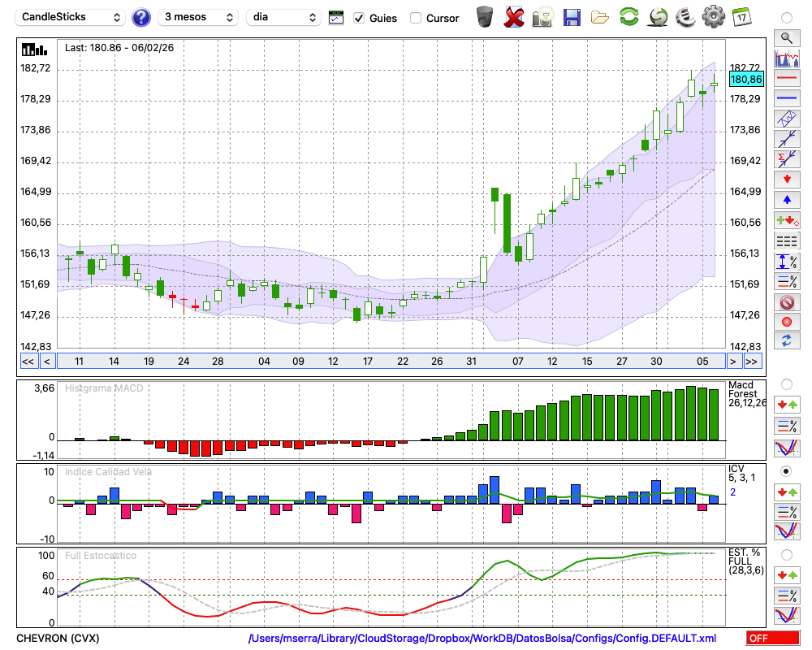812x650 pixels.
Task: Click the blue help question mark icon
Action: tap(141, 17)
